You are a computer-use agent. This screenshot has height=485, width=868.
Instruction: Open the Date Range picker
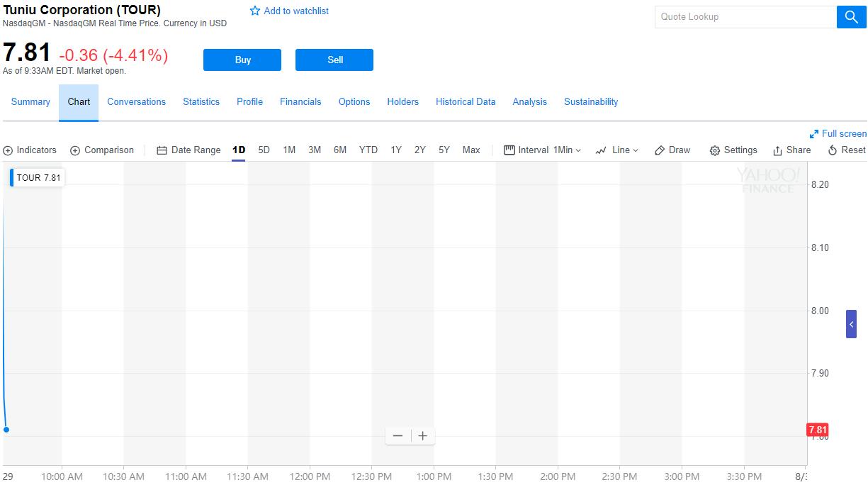(x=188, y=150)
